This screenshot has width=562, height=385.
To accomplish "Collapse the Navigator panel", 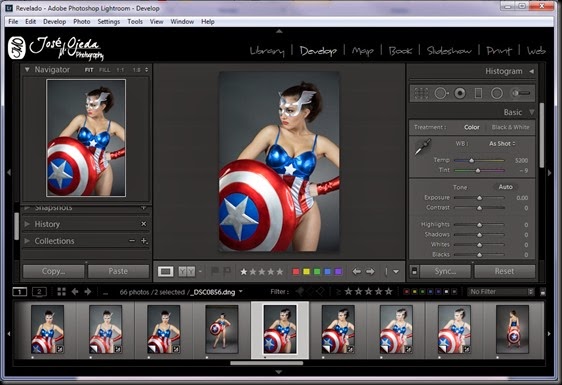I will pos(27,69).
